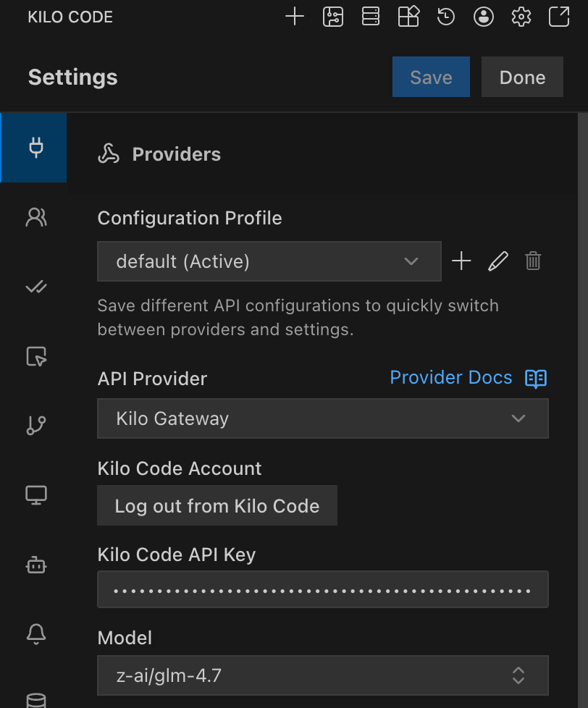Click the settings panel vertical scrollbar
Image resolution: width=588 pixels, height=708 pixels.
click(583, 410)
